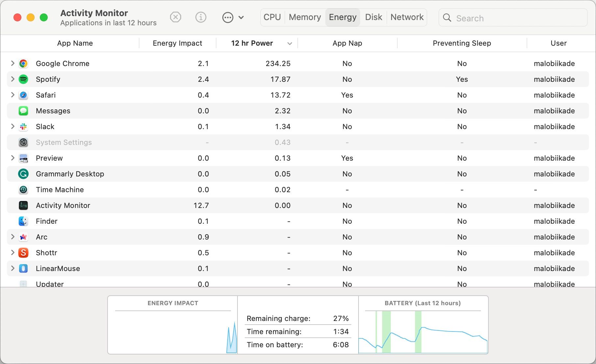Screen dimensions: 596x364
Task: Click the Grammarly Desktop app icon
Action: (23, 174)
